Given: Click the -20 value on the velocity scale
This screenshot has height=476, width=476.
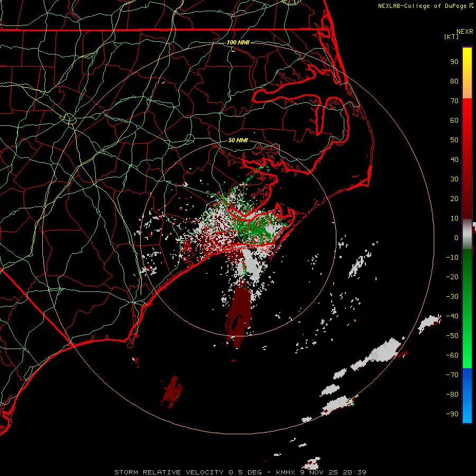Looking at the screenshot, I should pyautogui.click(x=452, y=277).
